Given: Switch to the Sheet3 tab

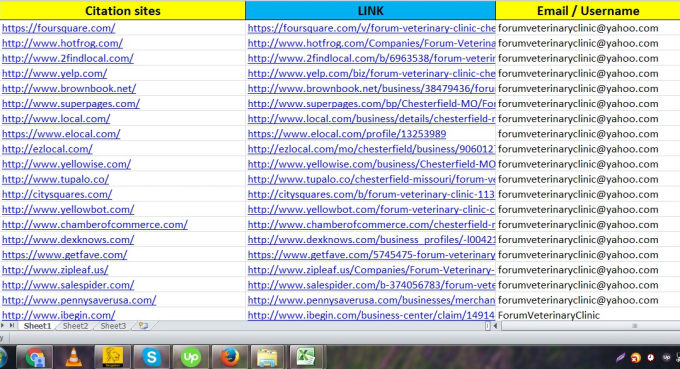Looking at the screenshot, I should [113, 326].
